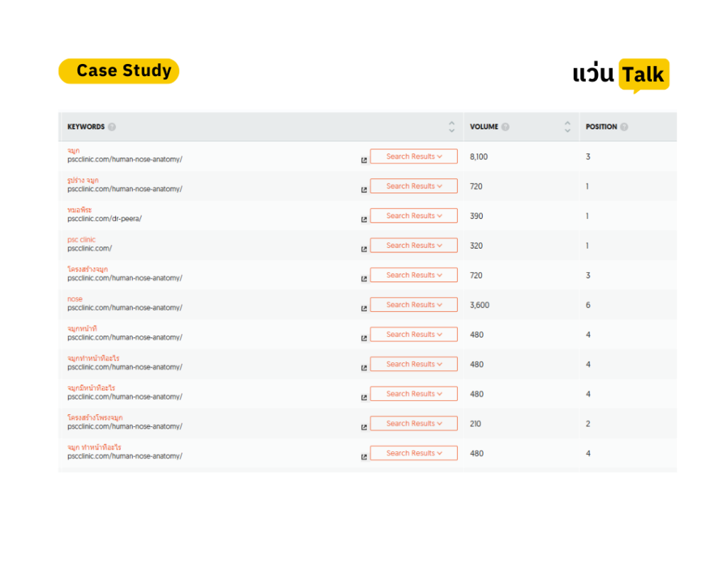This screenshot has width=728, height=582.
Task: Open external link icon for dr-peera row
Action: pyautogui.click(x=364, y=220)
